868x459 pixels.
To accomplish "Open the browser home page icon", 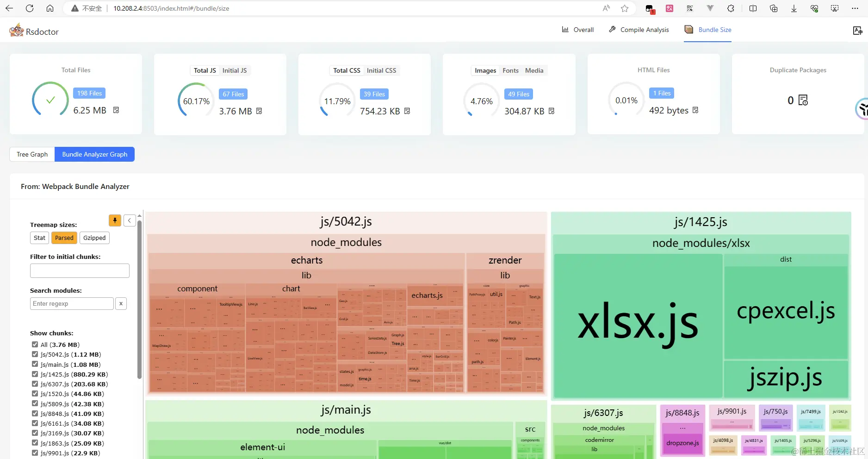I will coord(50,8).
